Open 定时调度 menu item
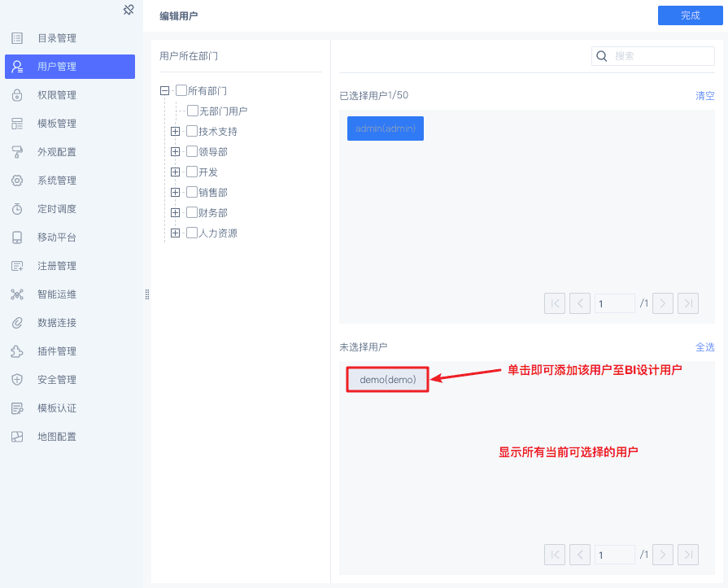The width and height of the screenshot is (728, 588). (x=70, y=209)
